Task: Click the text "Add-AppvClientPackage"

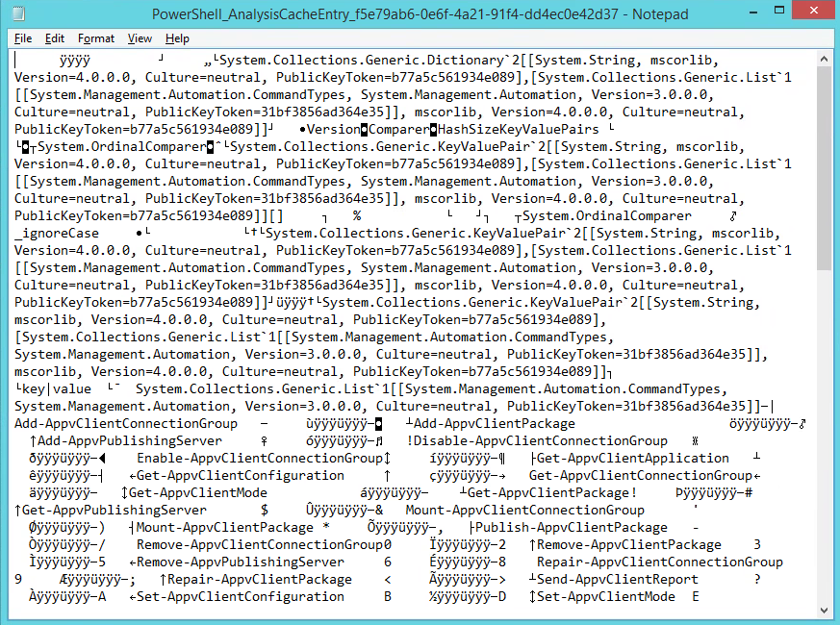Action: click(x=495, y=424)
